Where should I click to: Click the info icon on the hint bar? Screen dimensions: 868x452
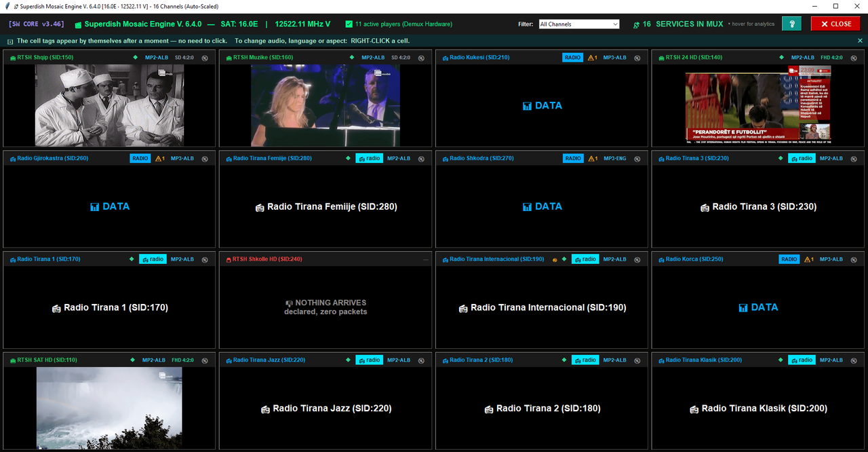coord(9,41)
